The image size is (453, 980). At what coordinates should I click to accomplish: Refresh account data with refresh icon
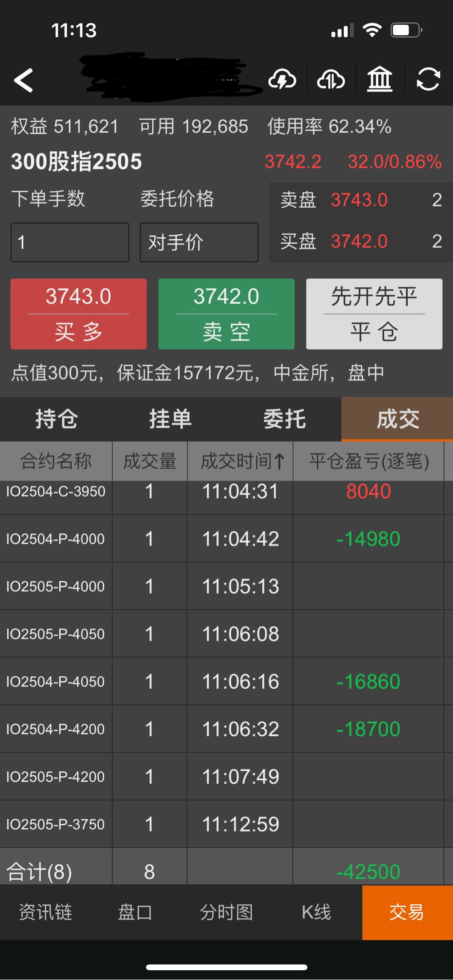pyautogui.click(x=428, y=80)
